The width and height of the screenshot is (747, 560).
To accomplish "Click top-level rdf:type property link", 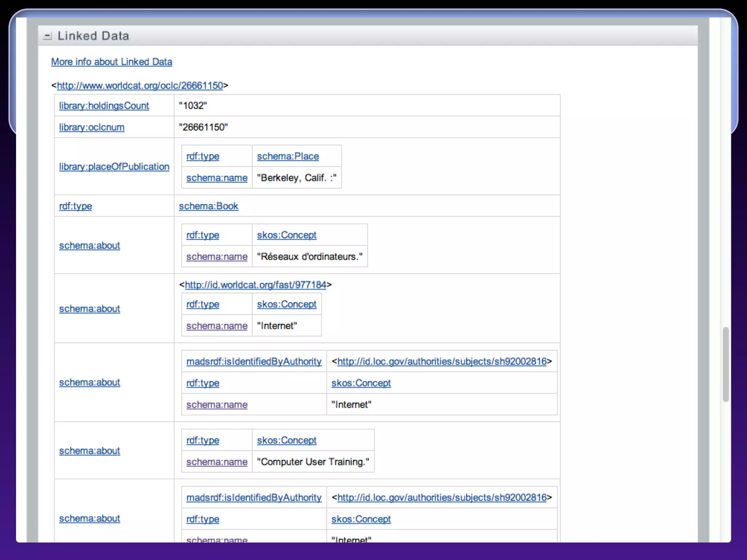I will 76,206.
